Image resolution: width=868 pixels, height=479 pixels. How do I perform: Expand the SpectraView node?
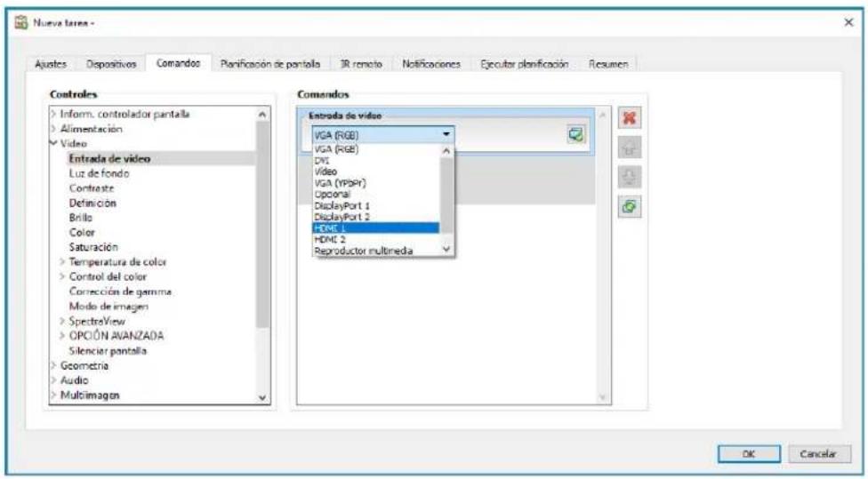tap(62, 321)
